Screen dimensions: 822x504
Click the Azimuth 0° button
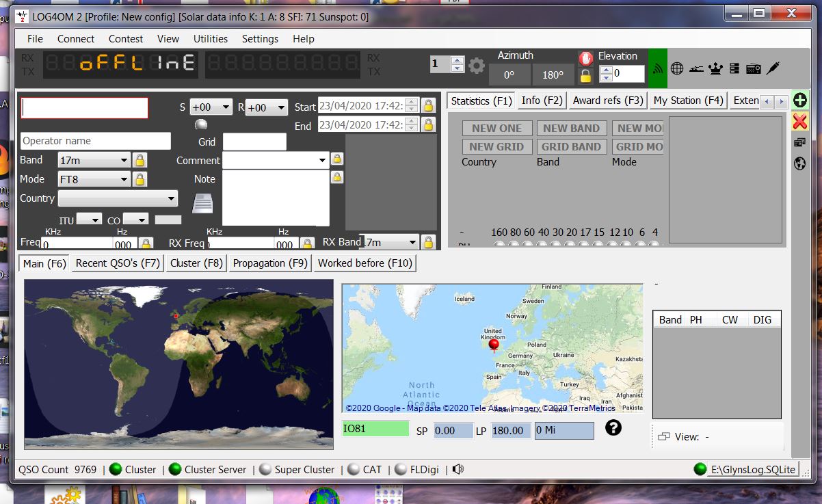(509, 75)
